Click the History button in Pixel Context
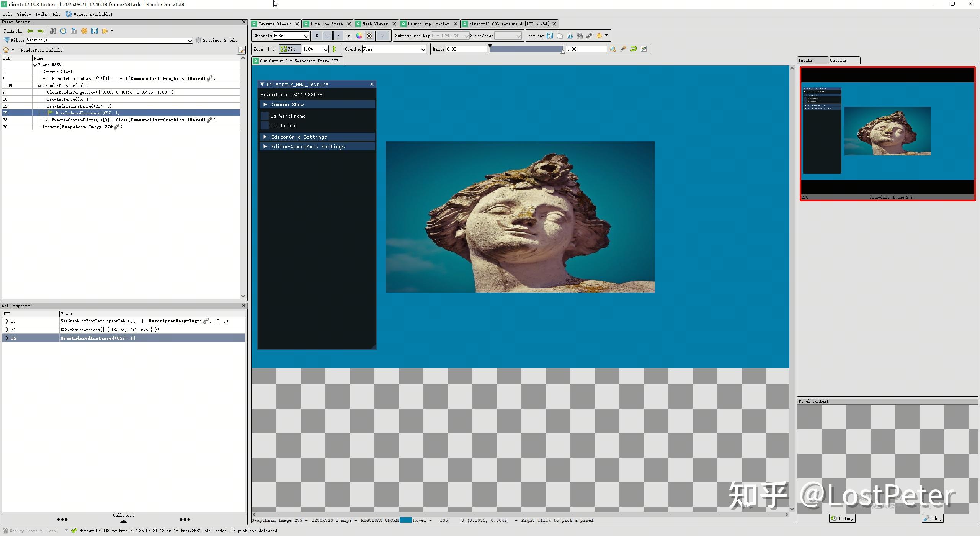Viewport: 980px width, 536px height. [x=842, y=518]
